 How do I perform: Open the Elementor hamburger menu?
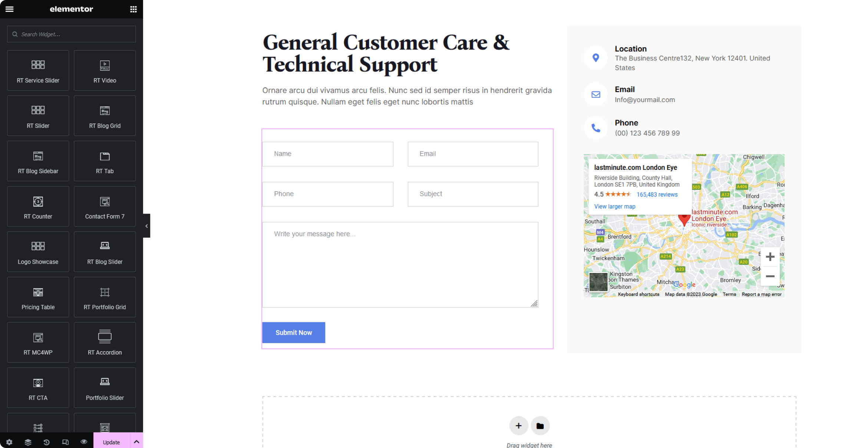pos(10,9)
